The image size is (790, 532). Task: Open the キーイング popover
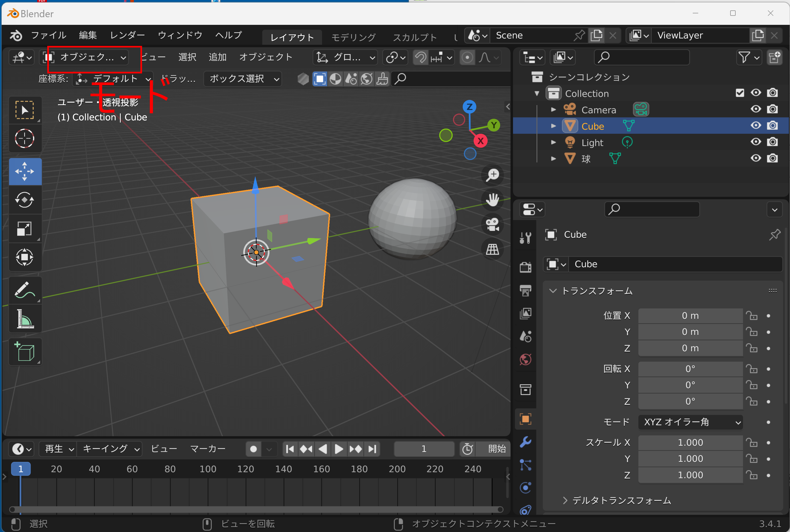[110, 449]
